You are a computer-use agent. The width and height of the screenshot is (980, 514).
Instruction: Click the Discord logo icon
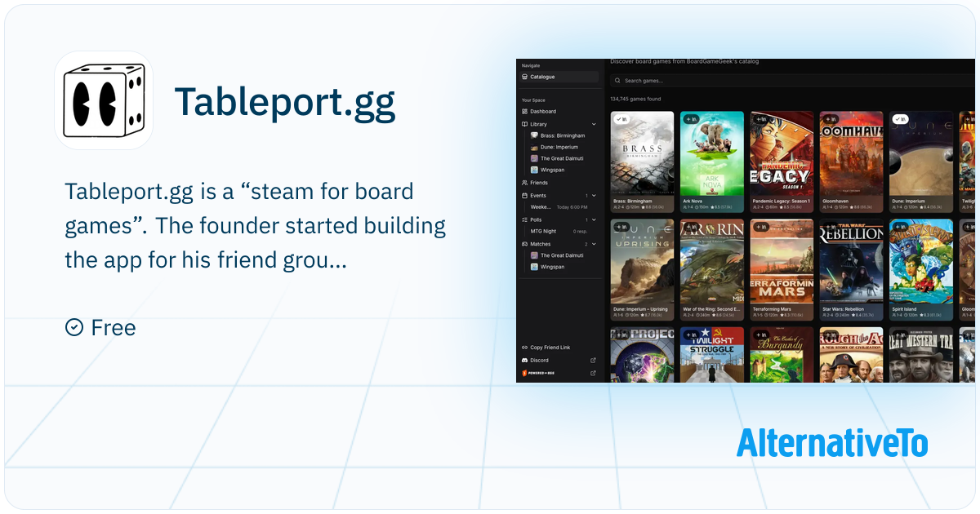tap(525, 360)
